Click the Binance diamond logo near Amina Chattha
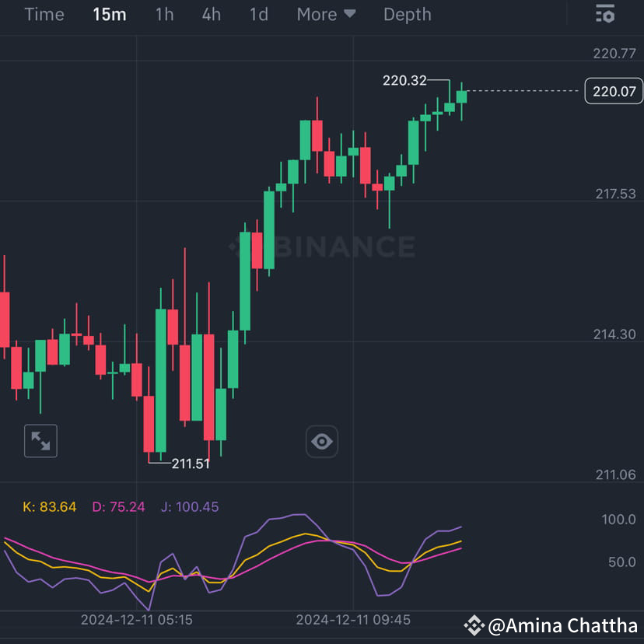 (475, 625)
